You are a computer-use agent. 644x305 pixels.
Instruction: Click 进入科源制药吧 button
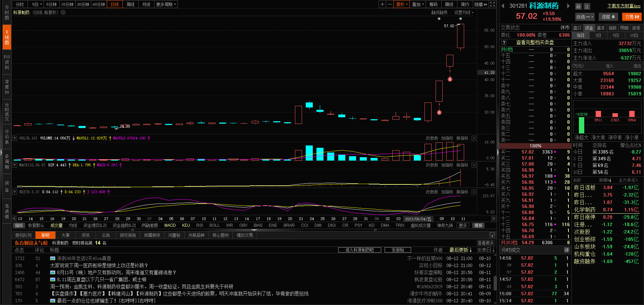[359, 250]
